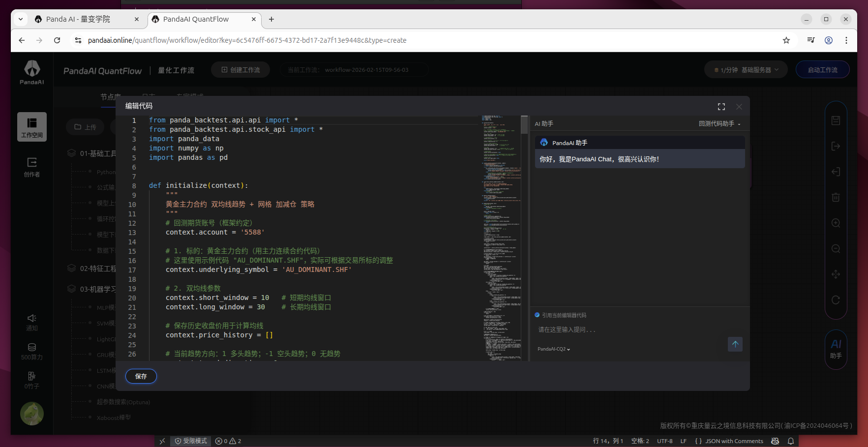
Task: Close the PandaAI QuantFlow browser tab
Action: [x=254, y=19]
